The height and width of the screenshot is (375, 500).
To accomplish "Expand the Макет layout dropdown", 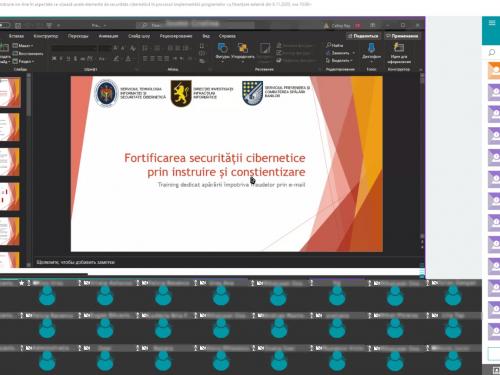I will [x=23, y=46].
